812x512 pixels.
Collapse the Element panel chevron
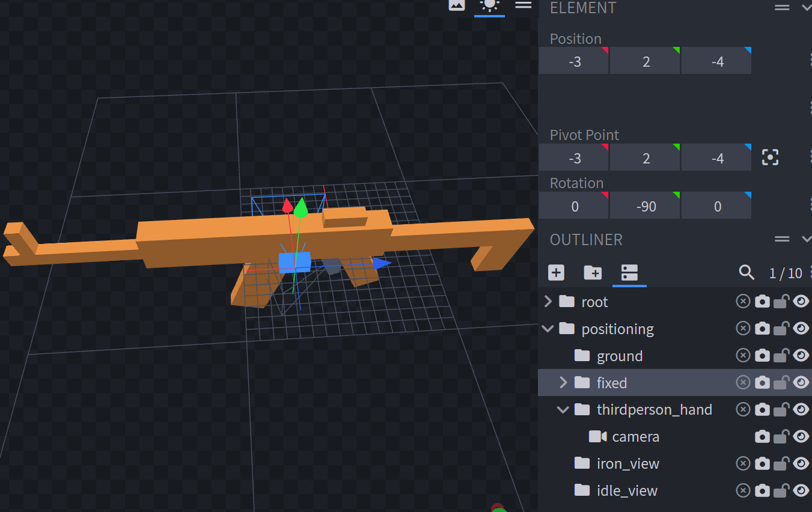click(x=807, y=8)
